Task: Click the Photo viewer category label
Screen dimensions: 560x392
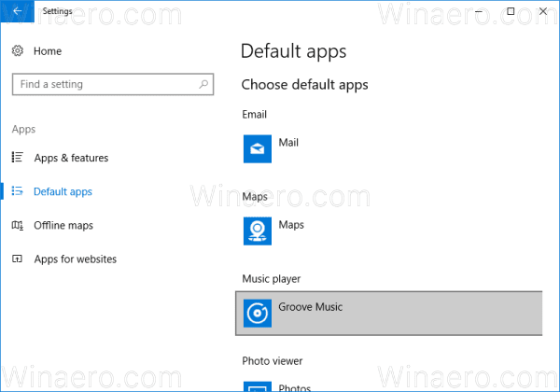Action: [x=273, y=361]
